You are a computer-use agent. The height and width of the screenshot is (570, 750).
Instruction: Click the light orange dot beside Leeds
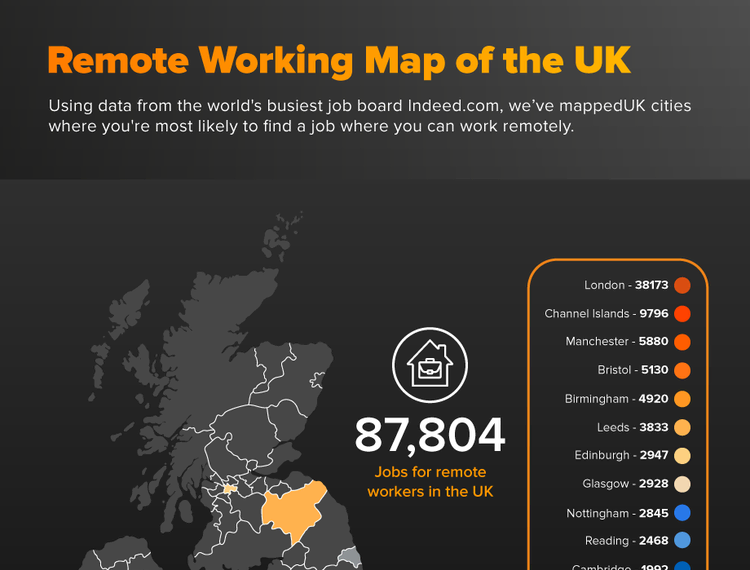tap(683, 427)
